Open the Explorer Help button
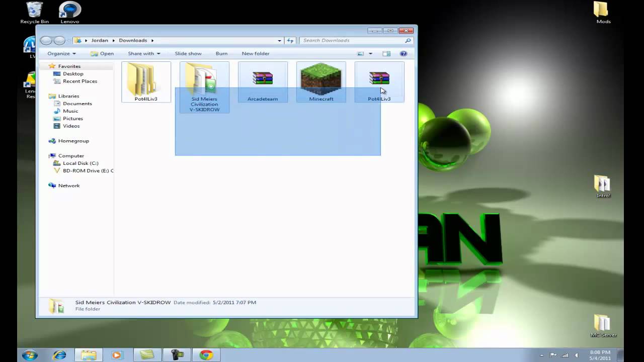644x362 pixels. tap(403, 53)
